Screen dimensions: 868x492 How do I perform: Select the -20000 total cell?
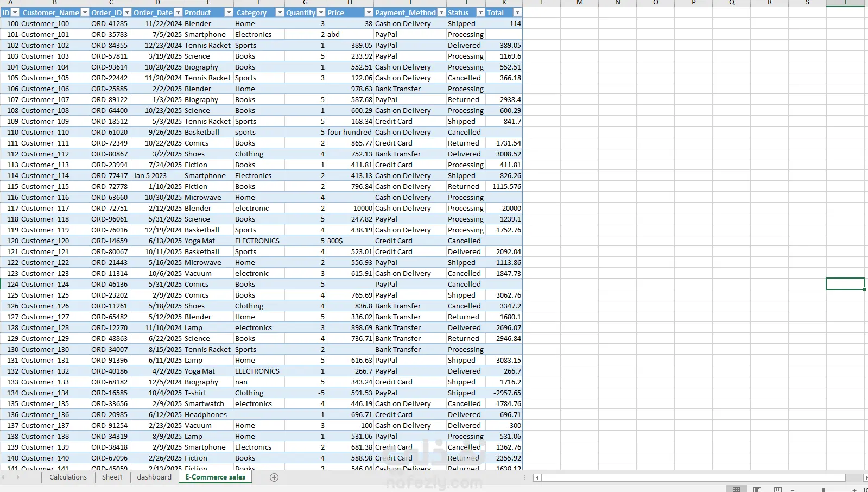coord(504,208)
